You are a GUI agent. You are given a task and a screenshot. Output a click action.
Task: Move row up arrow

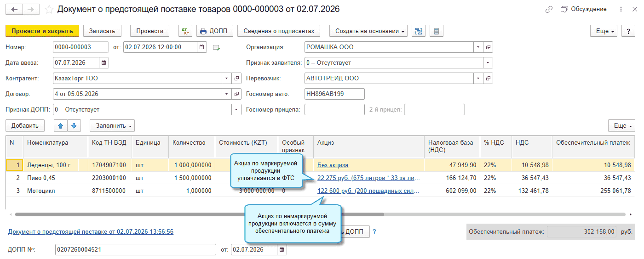tap(61, 125)
